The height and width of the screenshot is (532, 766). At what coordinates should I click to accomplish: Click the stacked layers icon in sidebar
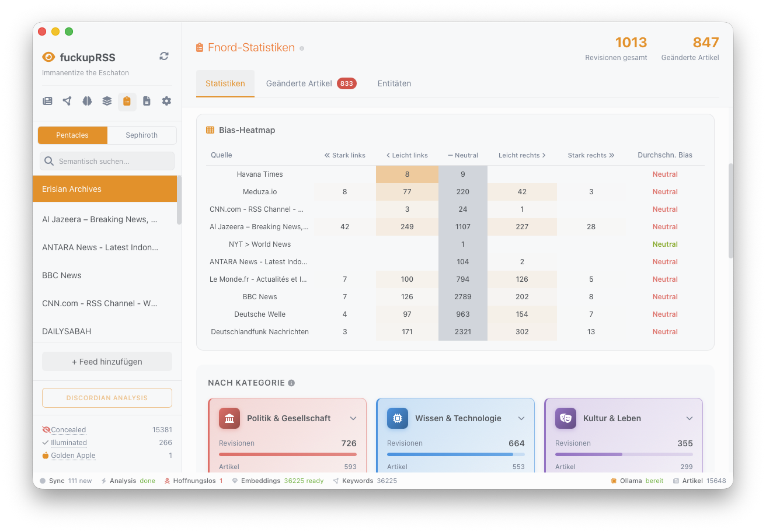tap(107, 101)
